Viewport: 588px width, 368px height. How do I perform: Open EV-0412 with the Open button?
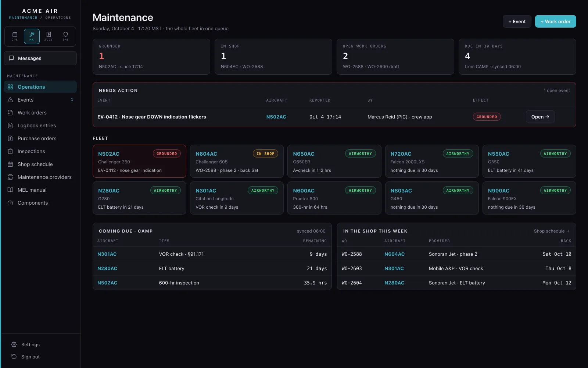click(540, 117)
